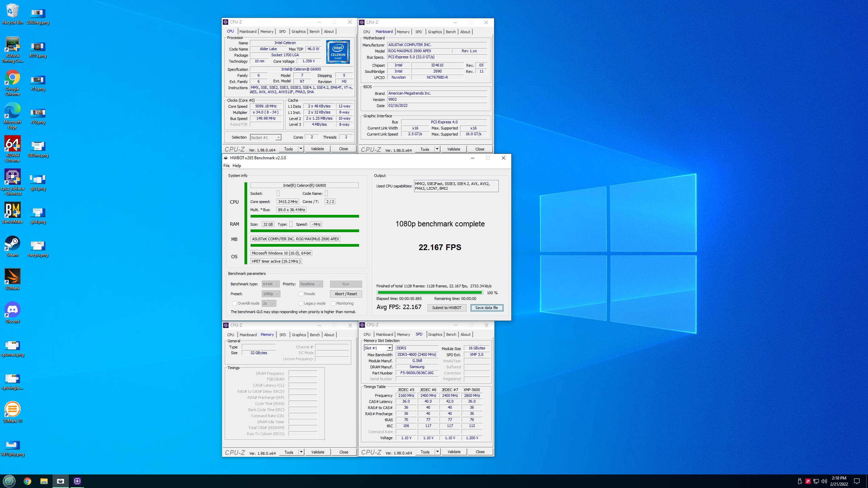The image size is (868, 488).
Task: Launch Google Chrome from desktop
Action: tap(13, 83)
